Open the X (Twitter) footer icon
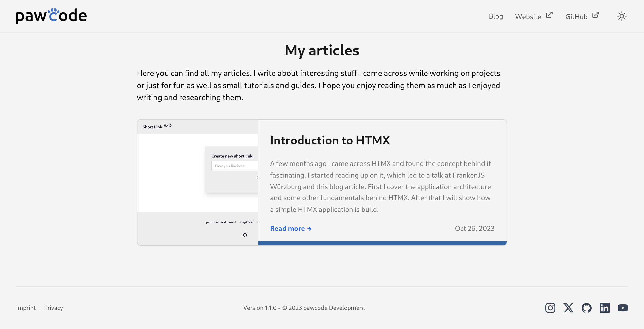Viewport: 644px width, 329px height. click(x=568, y=308)
